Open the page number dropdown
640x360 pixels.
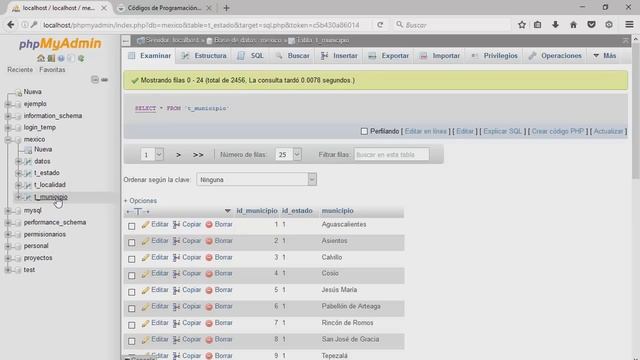click(x=152, y=155)
